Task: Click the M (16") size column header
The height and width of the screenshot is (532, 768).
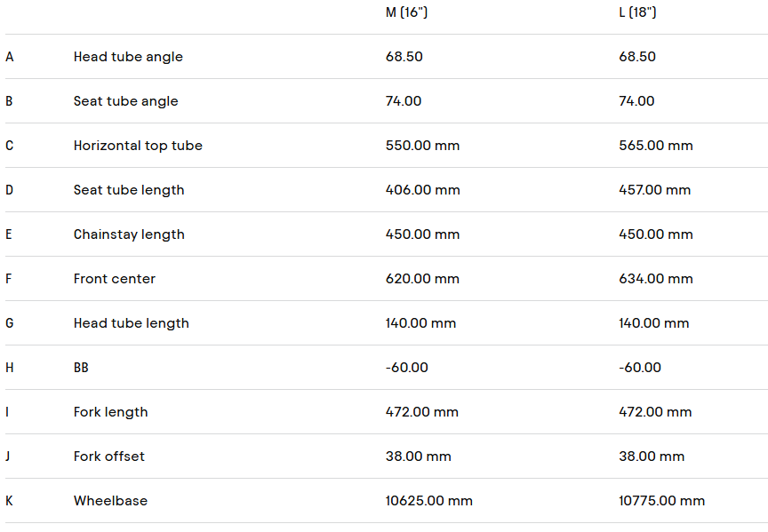Action: point(406,12)
